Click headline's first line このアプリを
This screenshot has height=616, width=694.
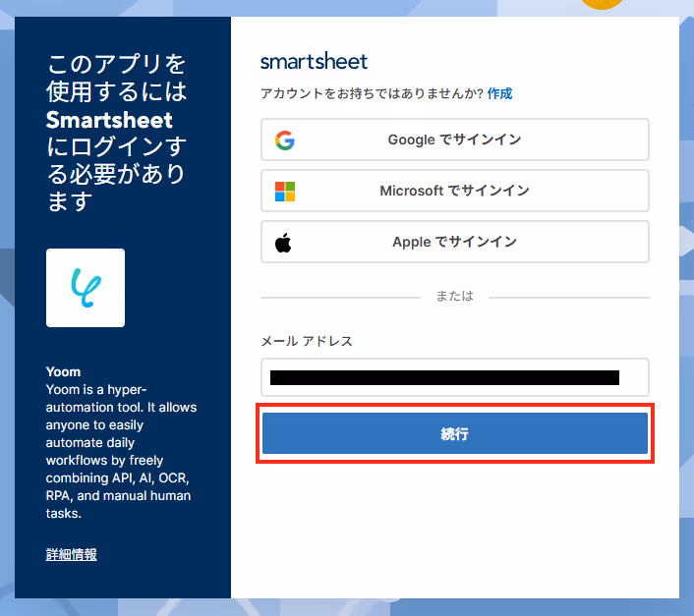[x=116, y=64]
